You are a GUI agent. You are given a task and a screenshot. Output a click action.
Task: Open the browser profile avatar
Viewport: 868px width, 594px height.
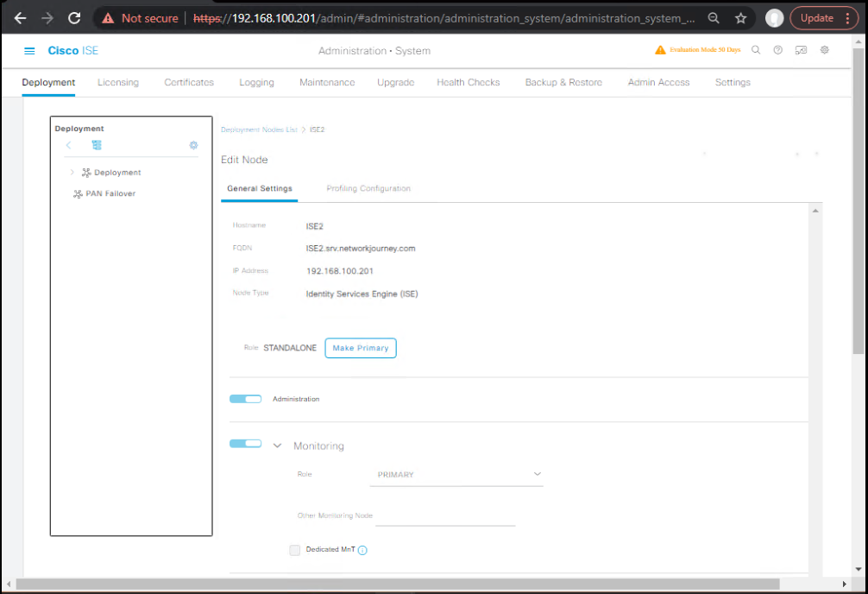pos(774,18)
